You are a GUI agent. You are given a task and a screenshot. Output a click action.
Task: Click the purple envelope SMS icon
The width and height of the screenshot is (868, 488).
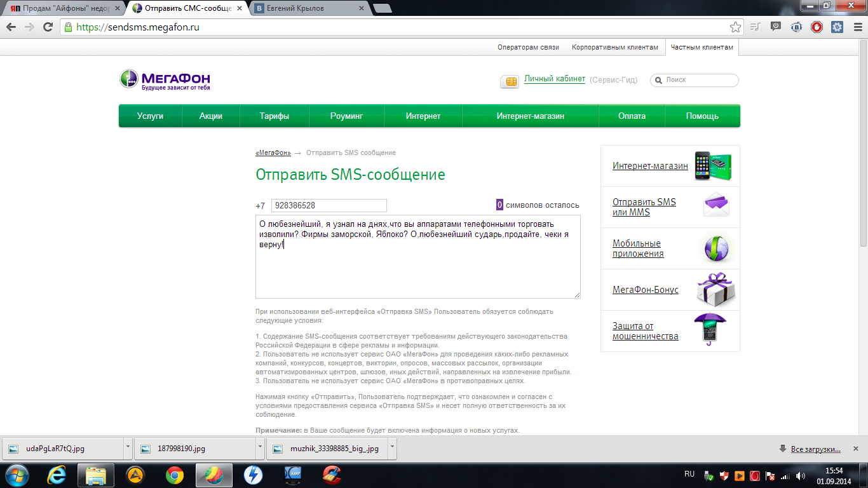[x=716, y=205]
